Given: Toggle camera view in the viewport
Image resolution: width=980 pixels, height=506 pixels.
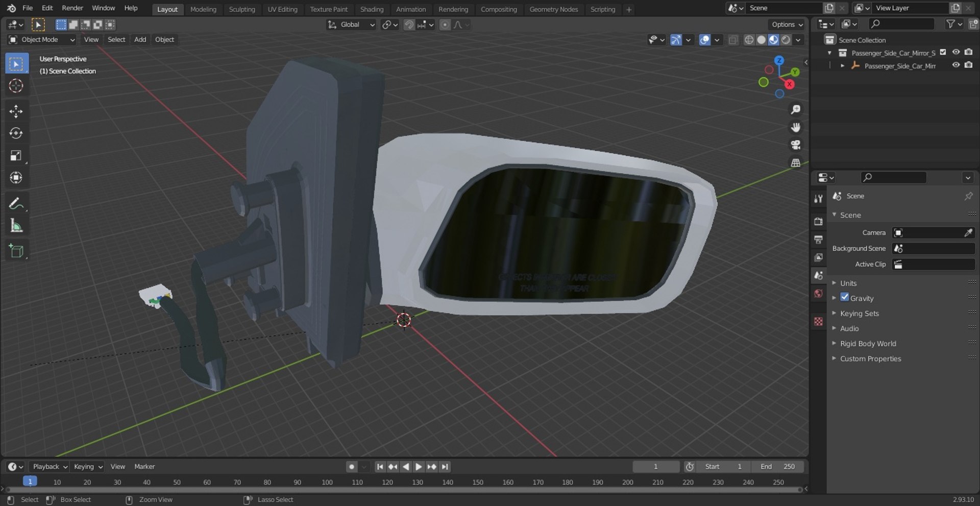Looking at the screenshot, I should (795, 145).
